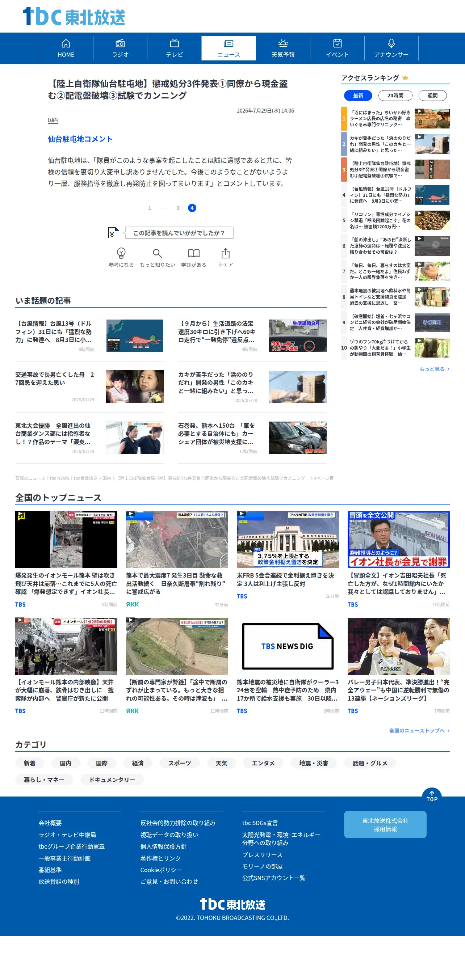The width and height of the screenshot is (465, 980).
Task: Go to article page 3
Action: pyautogui.click(x=178, y=208)
